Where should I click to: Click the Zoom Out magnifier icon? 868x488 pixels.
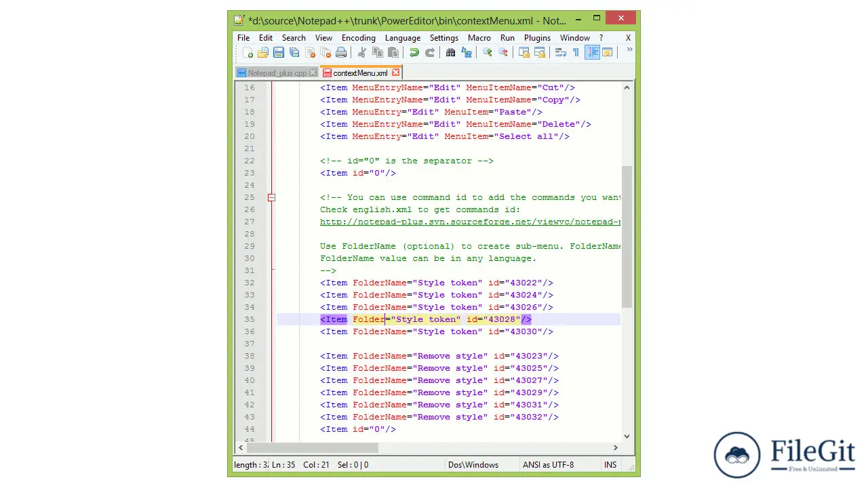pos(502,52)
